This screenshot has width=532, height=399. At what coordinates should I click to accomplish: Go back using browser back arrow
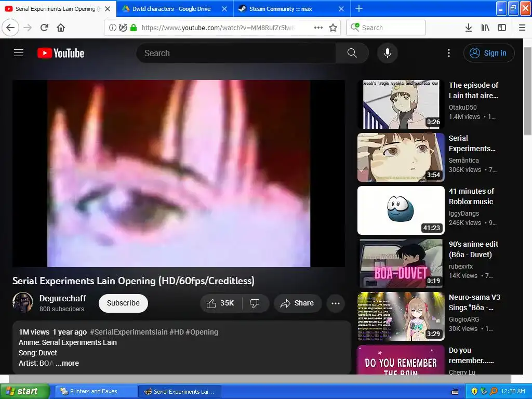pyautogui.click(x=10, y=28)
